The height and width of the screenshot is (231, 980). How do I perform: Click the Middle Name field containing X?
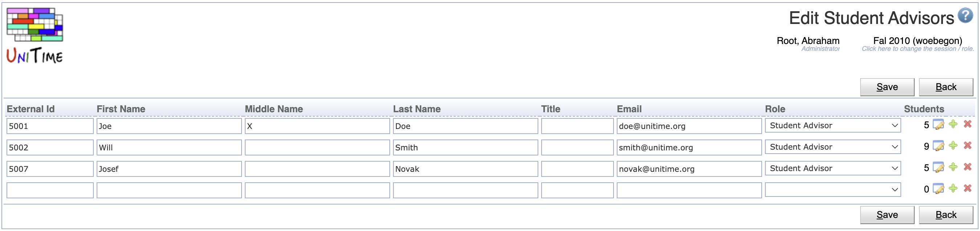pos(317,126)
